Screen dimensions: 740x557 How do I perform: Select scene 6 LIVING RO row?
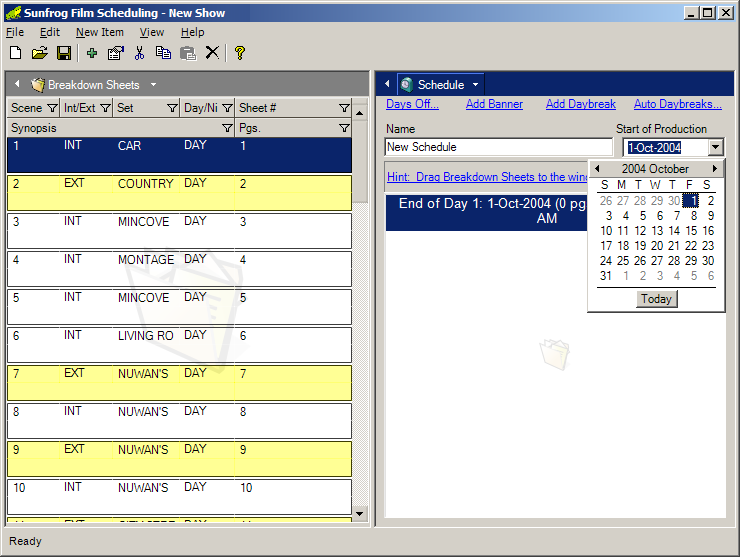[179, 345]
